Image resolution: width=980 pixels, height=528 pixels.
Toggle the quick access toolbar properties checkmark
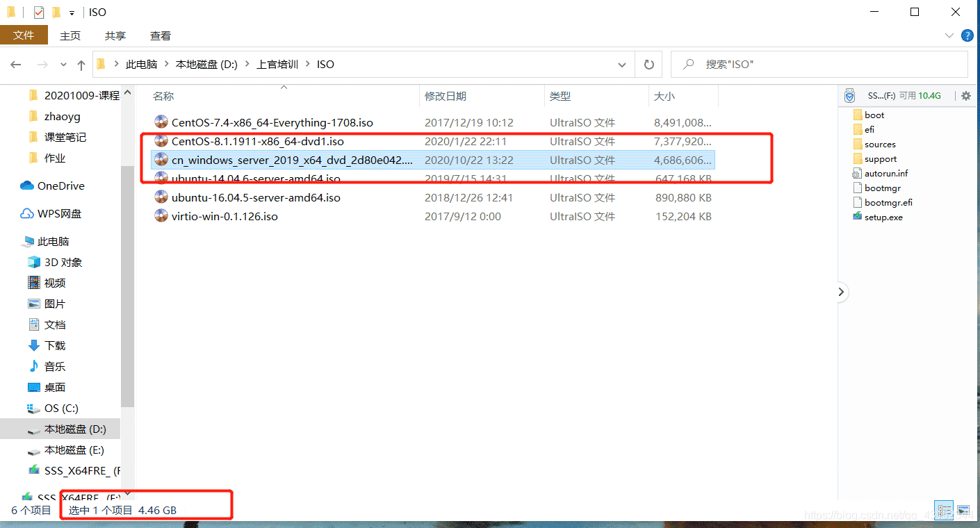[39, 13]
